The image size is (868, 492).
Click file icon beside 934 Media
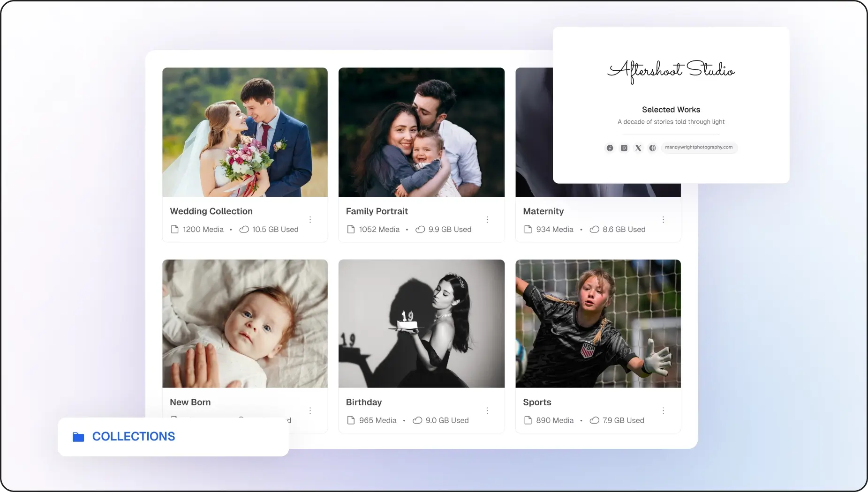(528, 229)
